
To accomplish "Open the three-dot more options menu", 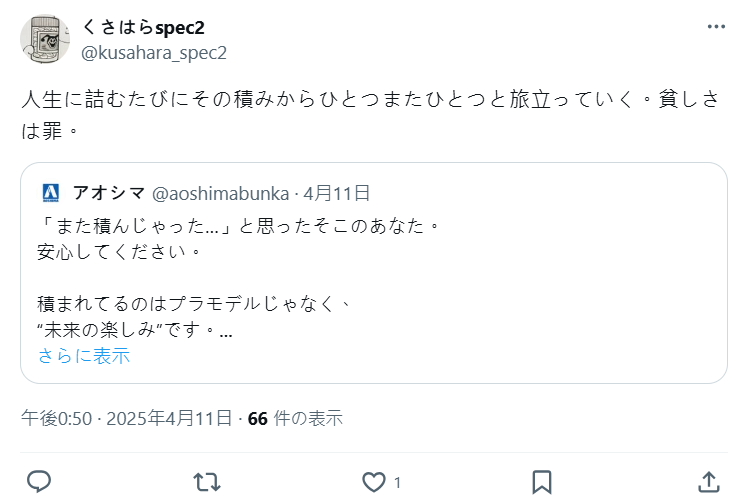I will pyautogui.click(x=717, y=28).
